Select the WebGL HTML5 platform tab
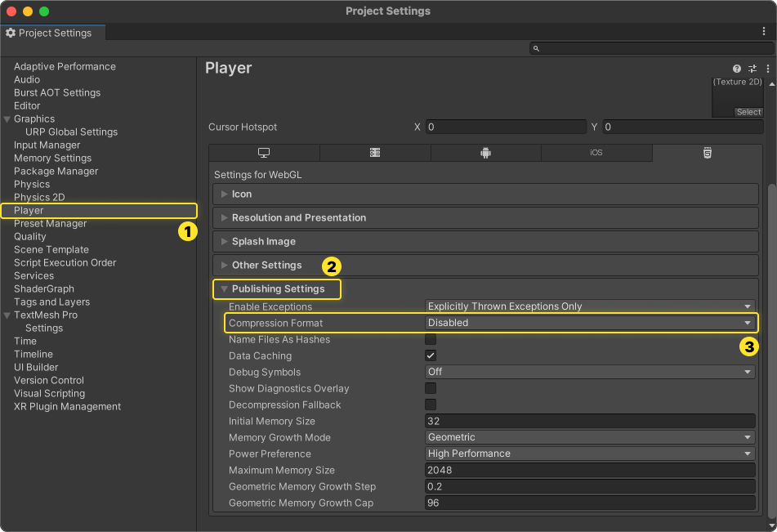Image resolution: width=777 pixels, height=532 pixels. tap(708, 153)
